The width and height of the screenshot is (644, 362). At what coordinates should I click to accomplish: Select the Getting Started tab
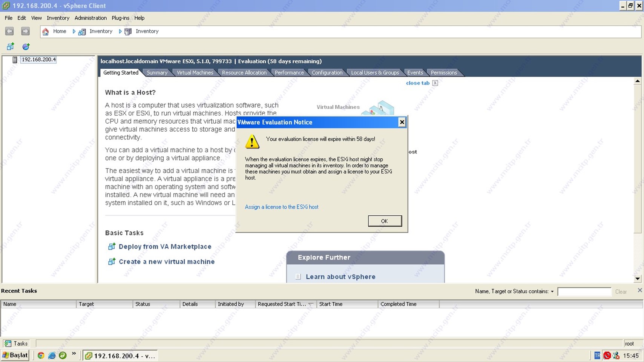(121, 72)
